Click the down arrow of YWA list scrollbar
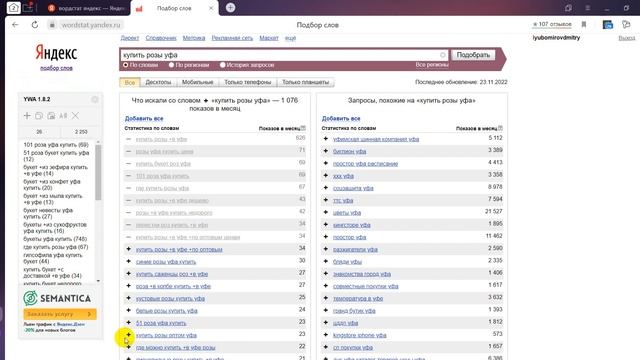This screenshot has width=640, height=360. (x=98, y=281)
